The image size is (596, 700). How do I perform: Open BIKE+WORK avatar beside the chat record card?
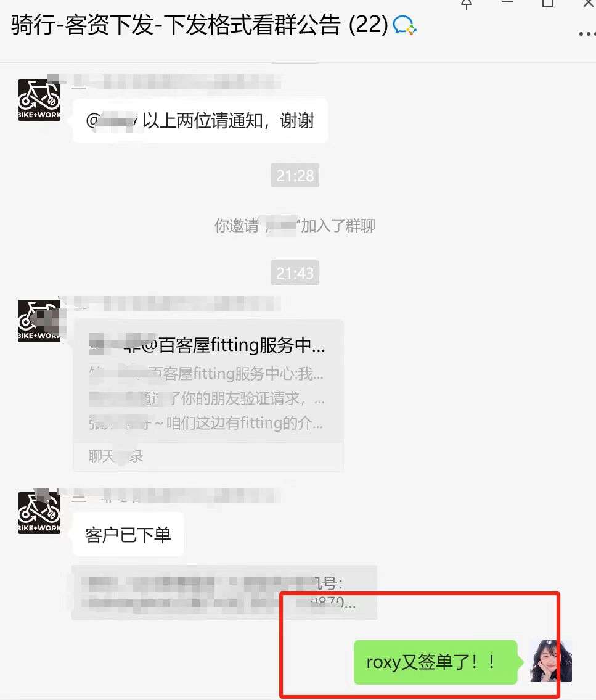(39, 321)
